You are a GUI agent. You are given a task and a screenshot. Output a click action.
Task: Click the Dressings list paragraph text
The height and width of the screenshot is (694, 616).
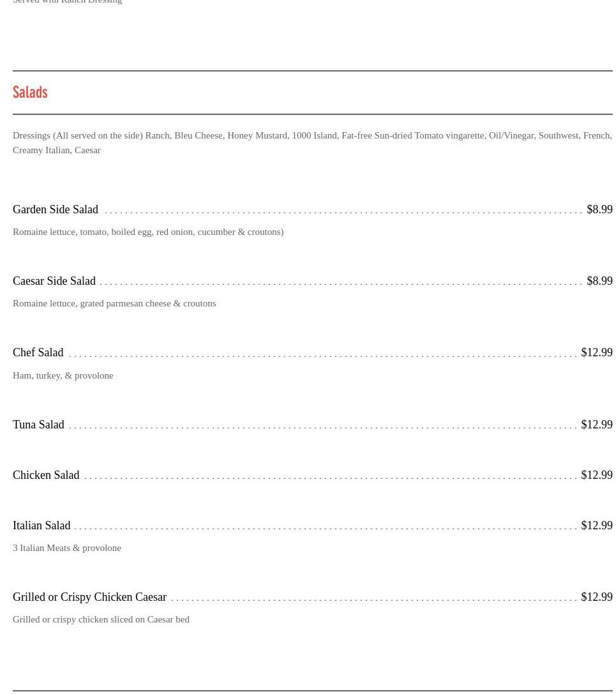point(312,143)
